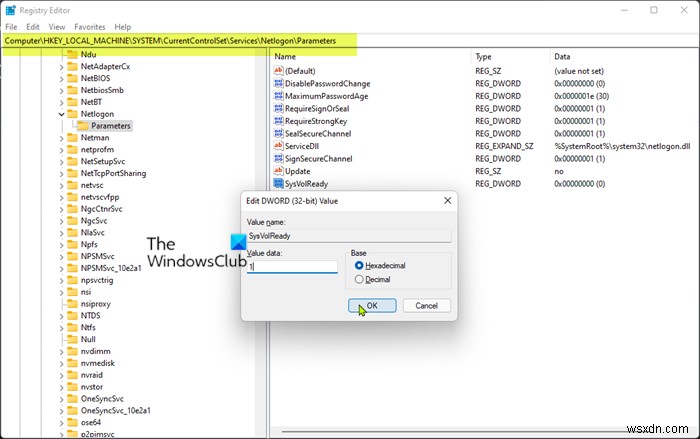
Task: Click the Parameters folder icon in tree
Action: (83, 125)
